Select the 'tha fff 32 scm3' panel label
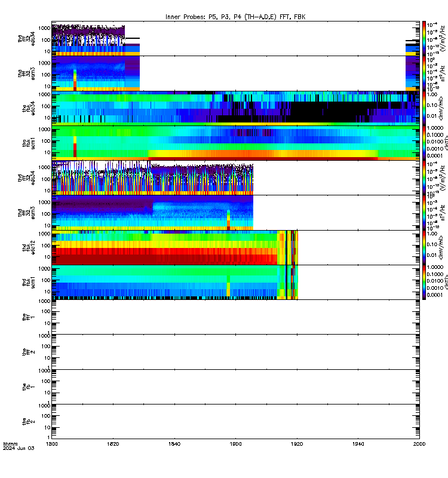The width and height of the screenshot is (448, 478). [26, 73]
